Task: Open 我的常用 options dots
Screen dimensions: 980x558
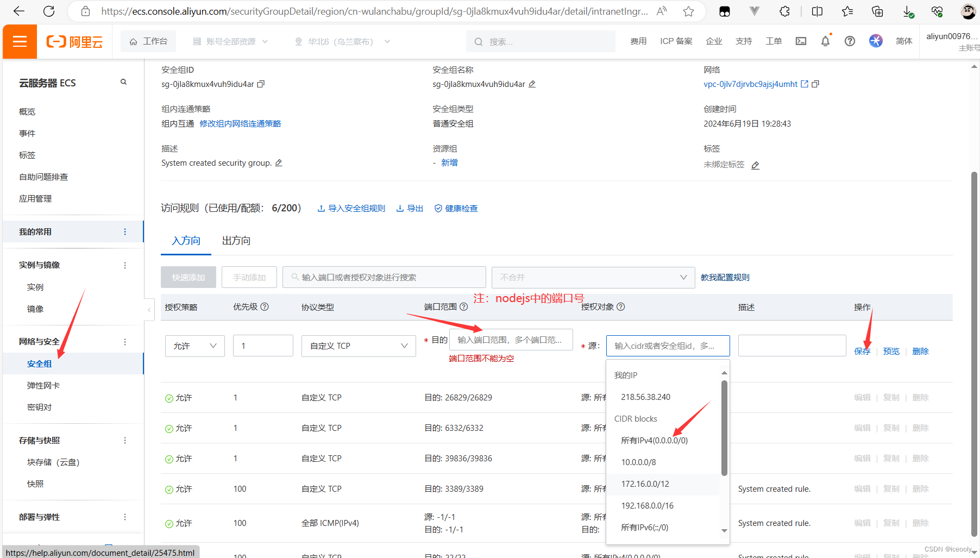Action: pyautogui.click(x=125, y=232)
